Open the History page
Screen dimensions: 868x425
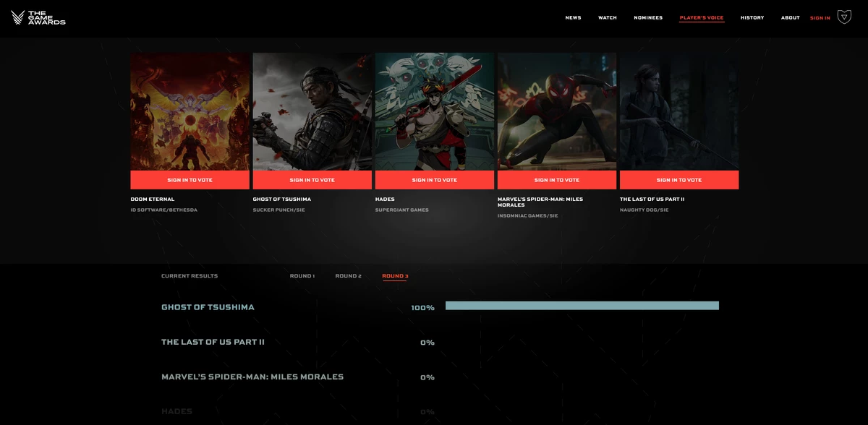[752, 17]
